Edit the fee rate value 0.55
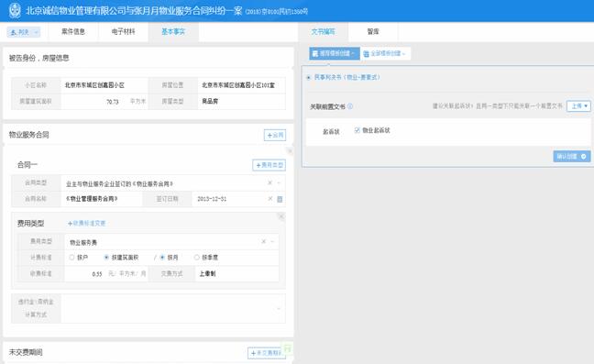The image size is (594, 364). pyautogui.click(x=97, y=274)
